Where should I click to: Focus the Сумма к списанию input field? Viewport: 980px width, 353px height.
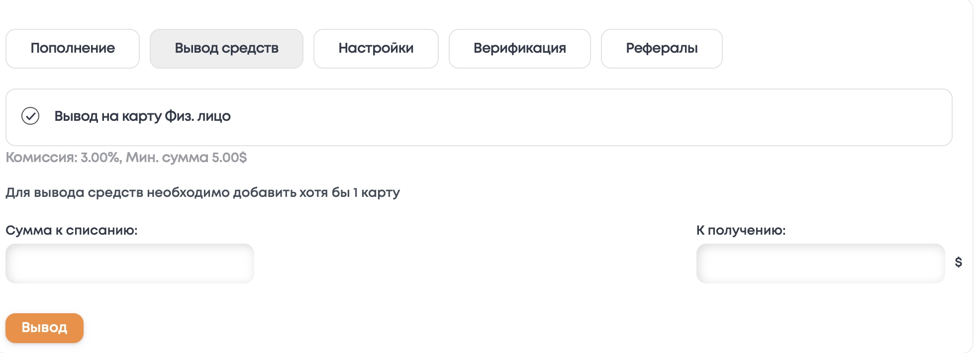(x=130, y=264)
